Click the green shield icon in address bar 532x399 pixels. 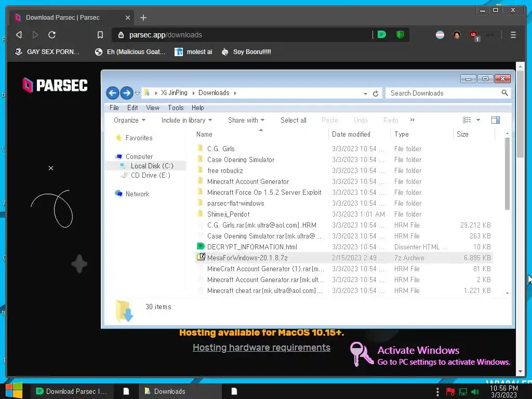[400, 34]
